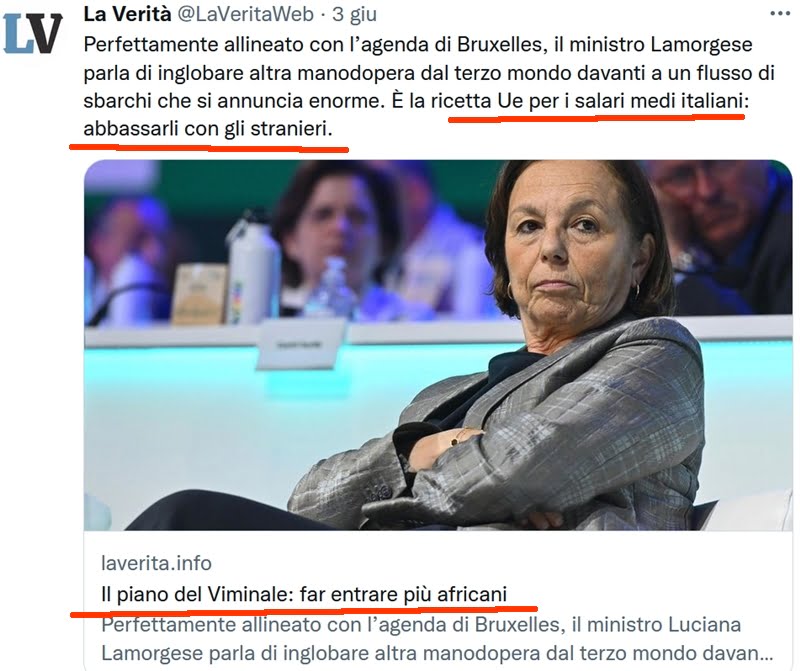Open the @LaVeritaWeb handle

coord(245,14)
